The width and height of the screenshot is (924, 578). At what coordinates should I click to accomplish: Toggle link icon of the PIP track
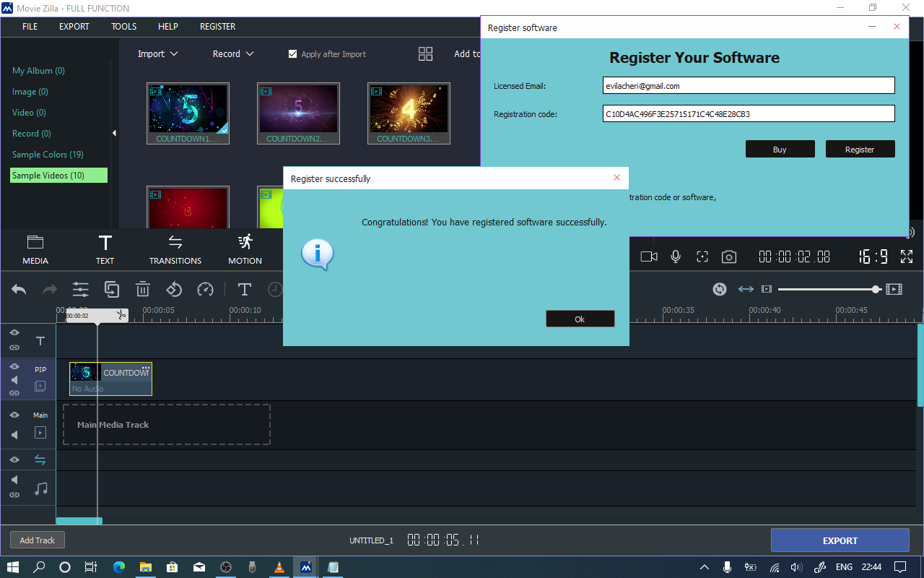tap(14, 393)
